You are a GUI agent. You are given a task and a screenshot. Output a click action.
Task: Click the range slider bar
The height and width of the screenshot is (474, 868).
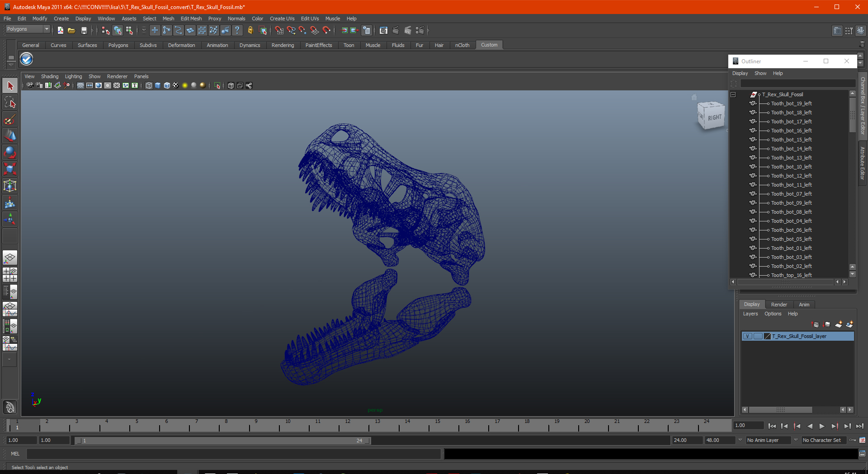coord(222,441)
